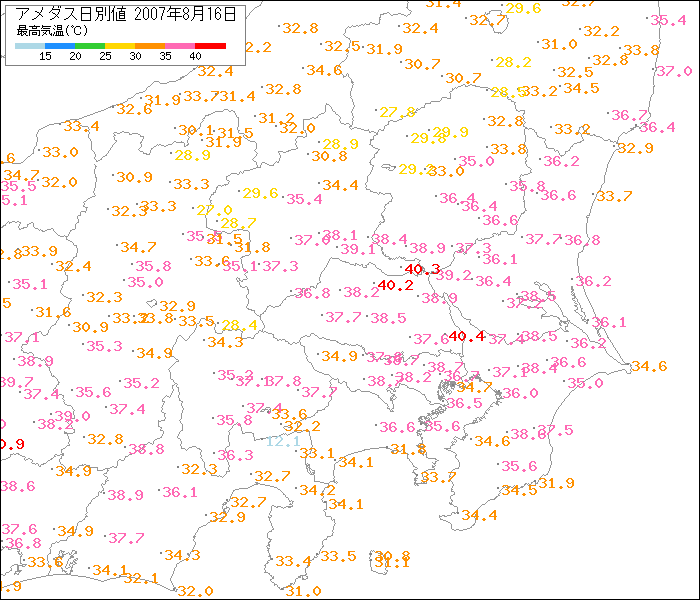The width and height of the screenshot is (700, 600).
Task: Click the pink 39.2 temperature value
Action: click(454, 275)
